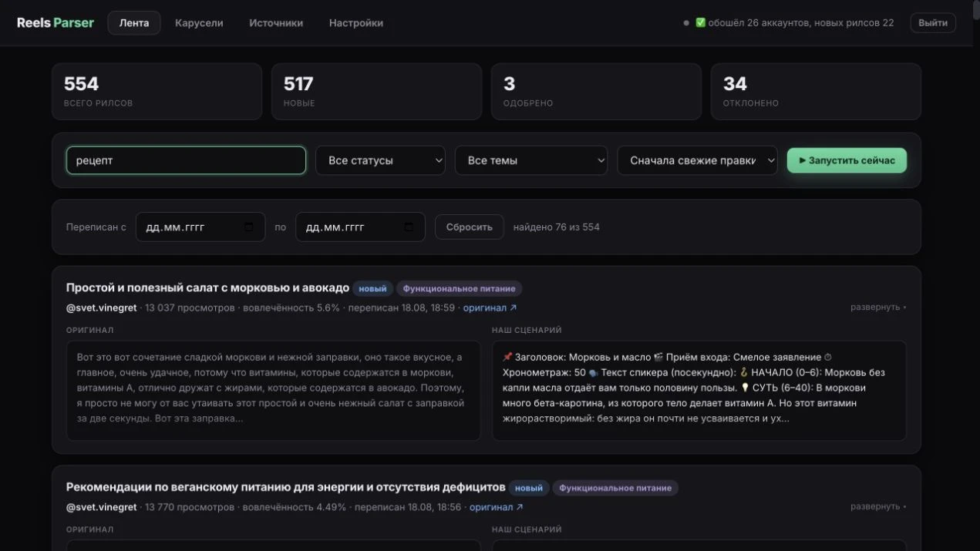
Task: Open the Сначала свежие правки sort dropdown
Action: [697, 160]
